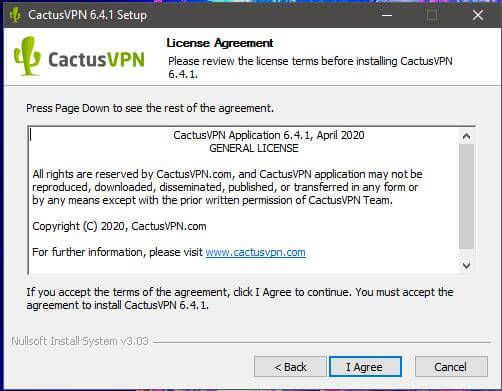Click the CactusVPN Application 6.4.1, April 2020 line
Screen dimensions: 502x391
(269, 135)
